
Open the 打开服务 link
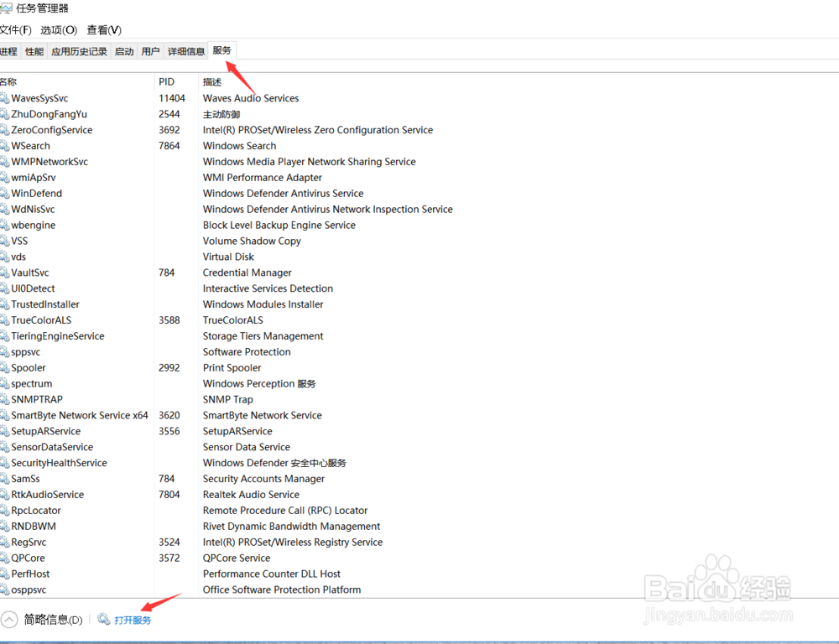[133, 620]
